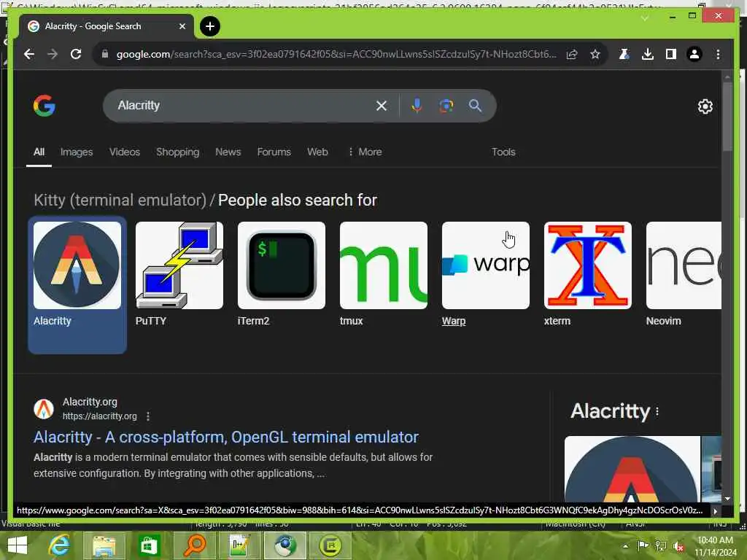Switch to the Shopping tab
Screen dimensions: 747x560
coord(178,152)
